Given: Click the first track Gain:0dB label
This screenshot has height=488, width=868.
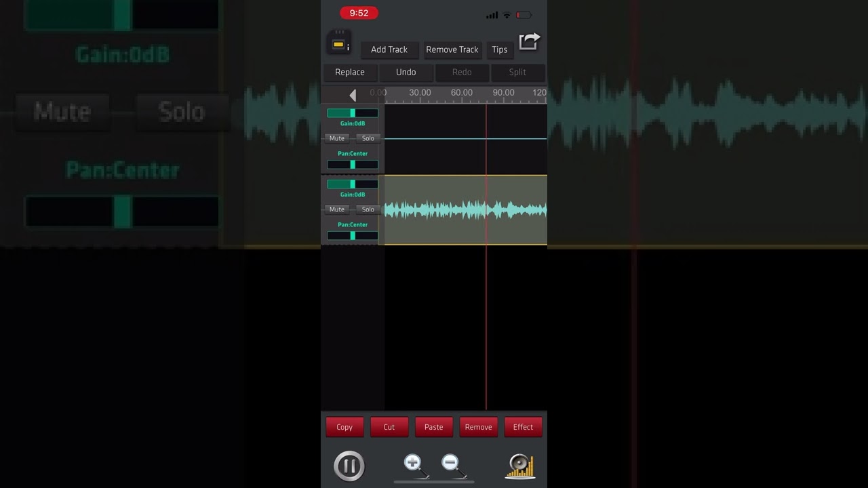Looking at the screenshot, I should tap(353, 123).
